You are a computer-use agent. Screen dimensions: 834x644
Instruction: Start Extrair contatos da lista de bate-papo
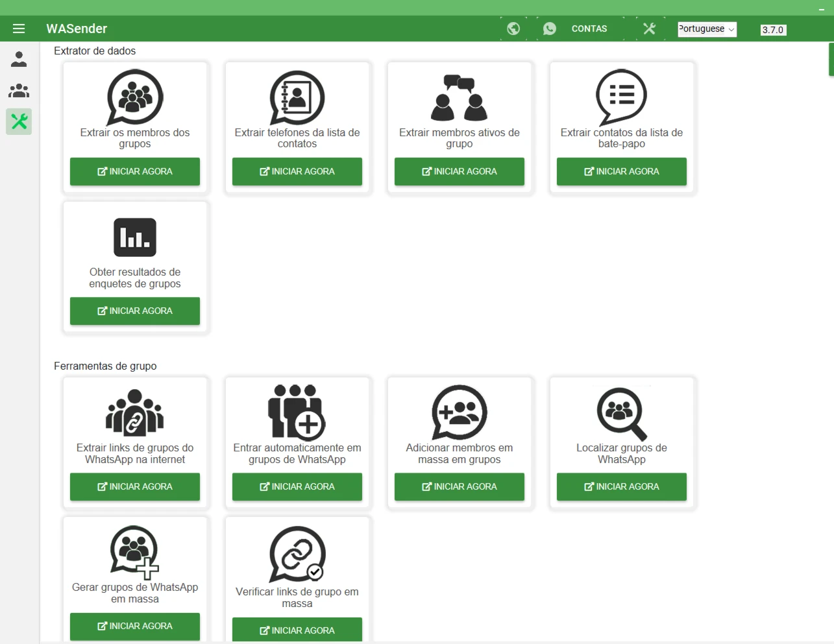[622, 171]
